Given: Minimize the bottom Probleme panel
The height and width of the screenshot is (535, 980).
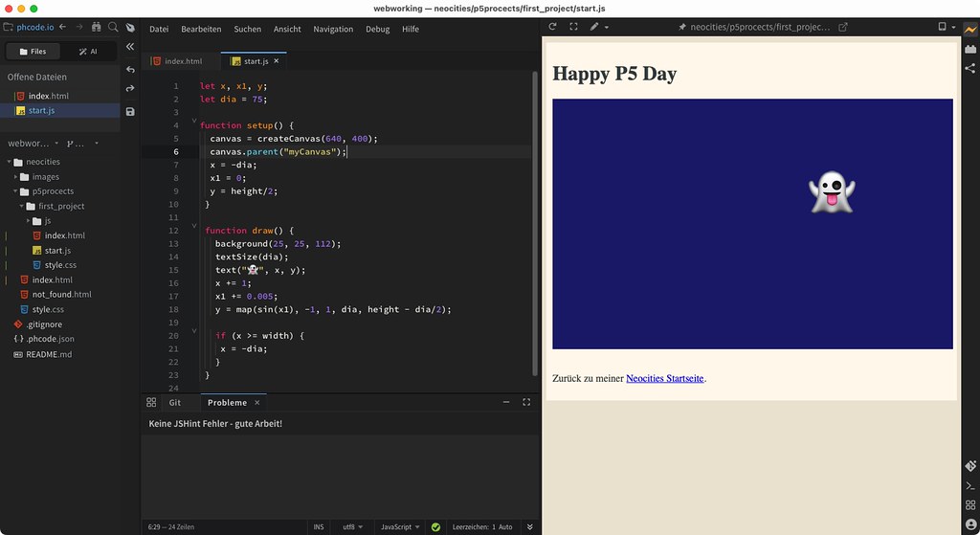Looking at the screenshot, I should (x=506, y=402).
